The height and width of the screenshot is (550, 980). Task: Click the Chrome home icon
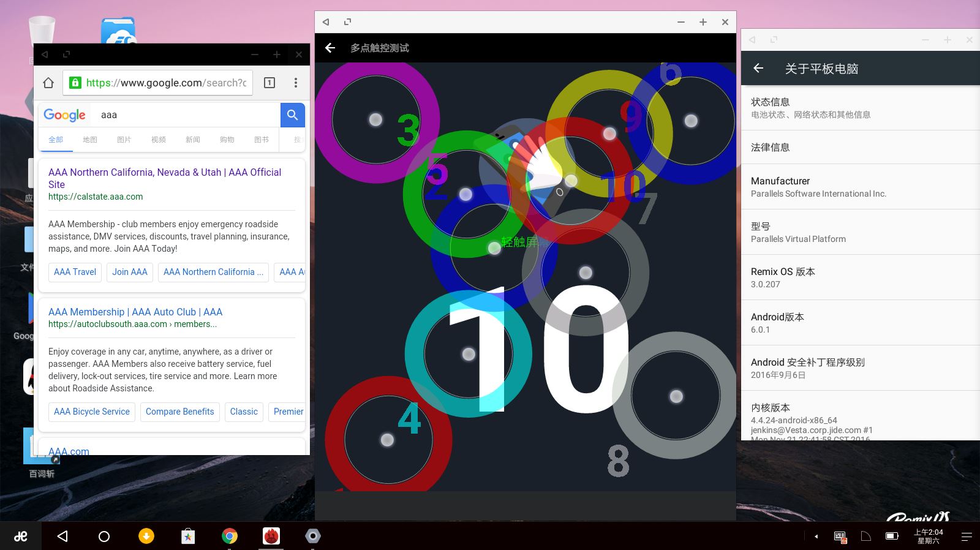48,83
